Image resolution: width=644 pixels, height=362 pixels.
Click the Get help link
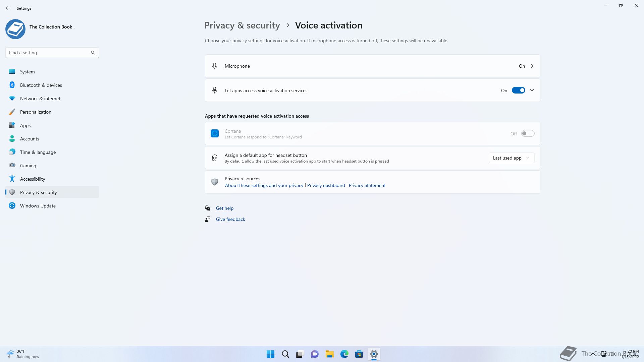(225, 208)
